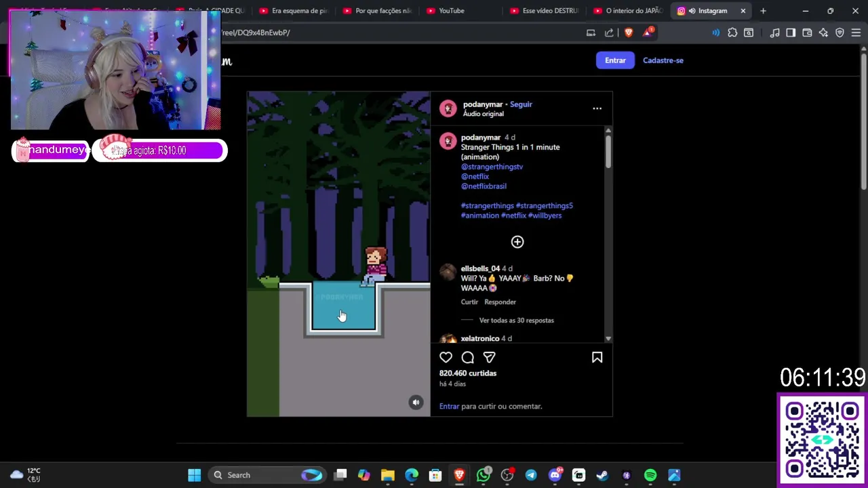Screen dimensions: 868x488
Task: Close the Instagram tab
Action: click(743, 11)
